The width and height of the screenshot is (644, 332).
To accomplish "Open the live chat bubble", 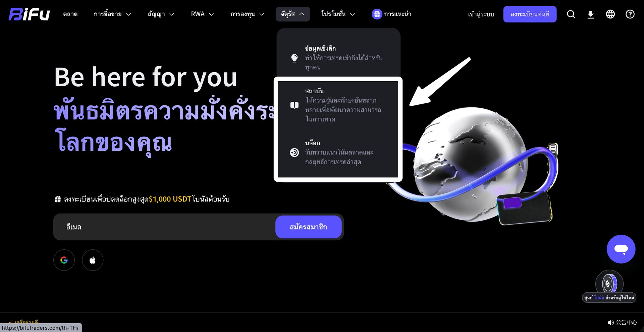I will tap(621, 249).
